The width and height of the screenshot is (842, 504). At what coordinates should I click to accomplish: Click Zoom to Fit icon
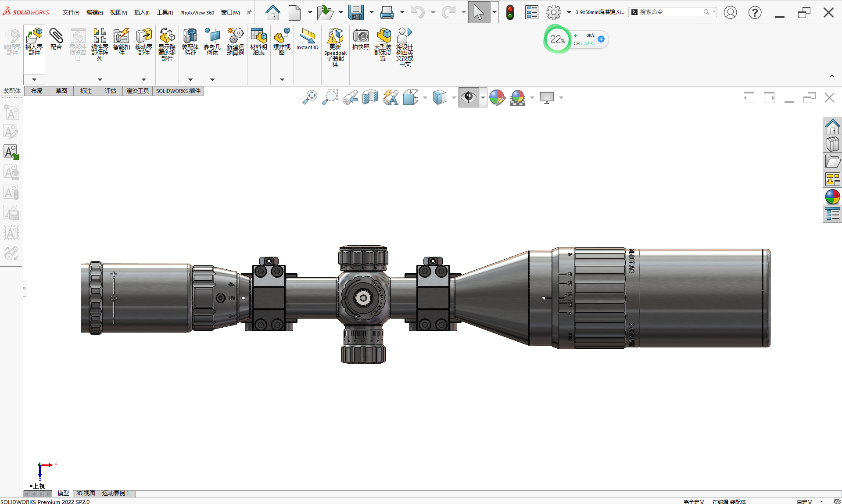[x=309, y=97]
